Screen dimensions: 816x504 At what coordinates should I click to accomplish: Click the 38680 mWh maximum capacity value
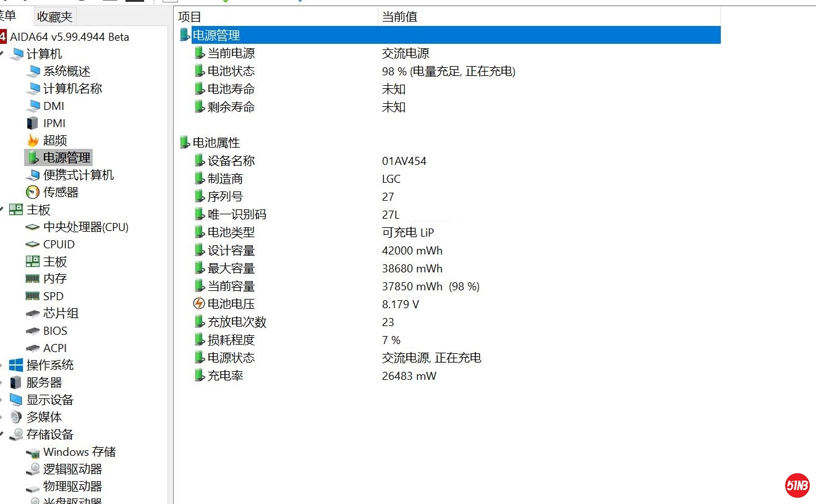pos(412,268)
